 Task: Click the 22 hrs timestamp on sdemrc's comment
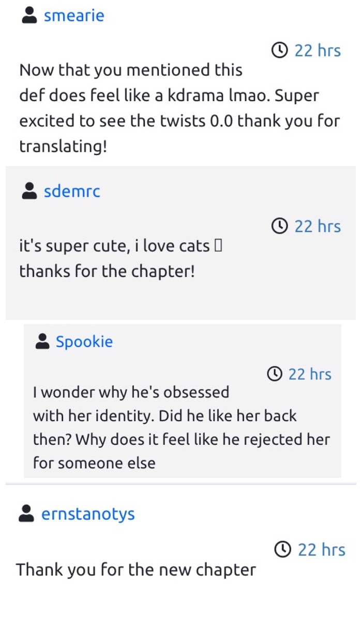(x=318, y=227)
